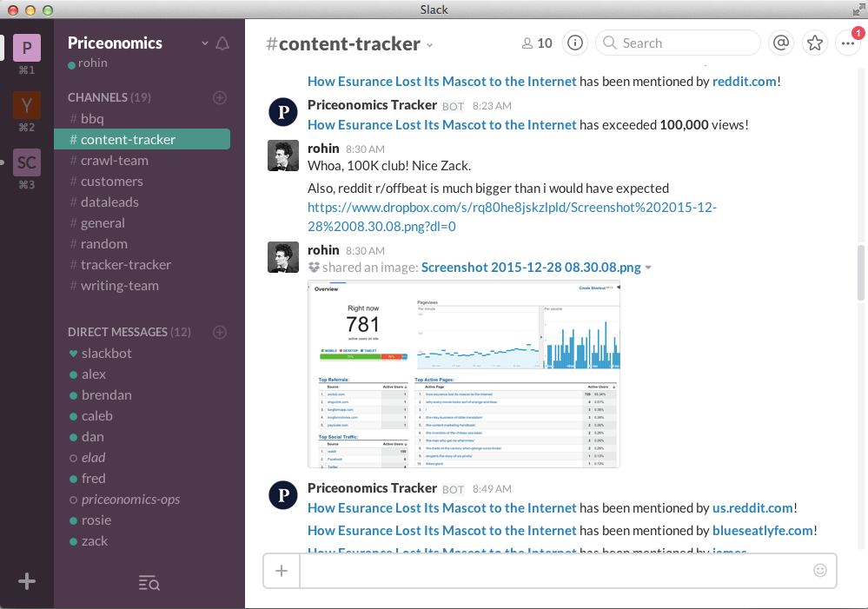
Task: Switch to the Y workspace
Action: (x=26, y=104)
